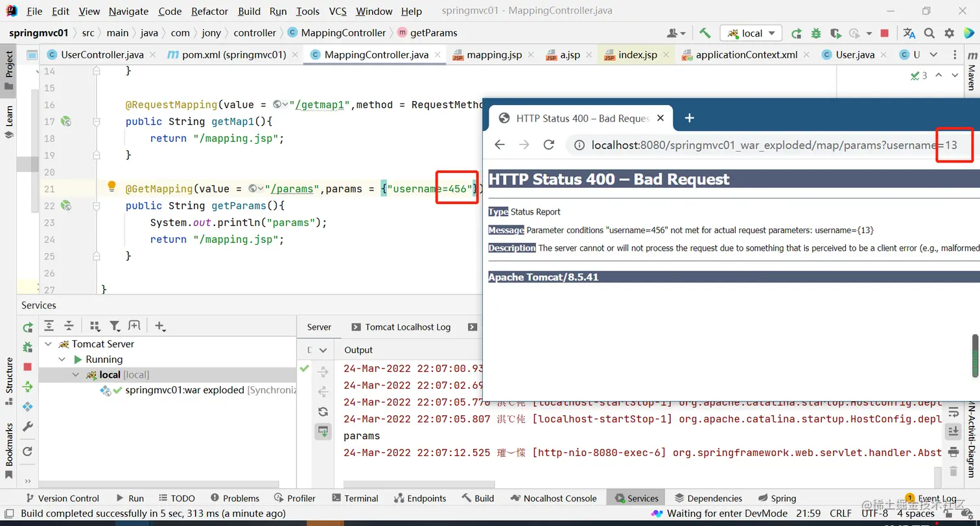Stop the service via the red square in Services
Image resolution: width=980 pixels, height=526 pixels.
pyautogui.click(x=27, y=367)
